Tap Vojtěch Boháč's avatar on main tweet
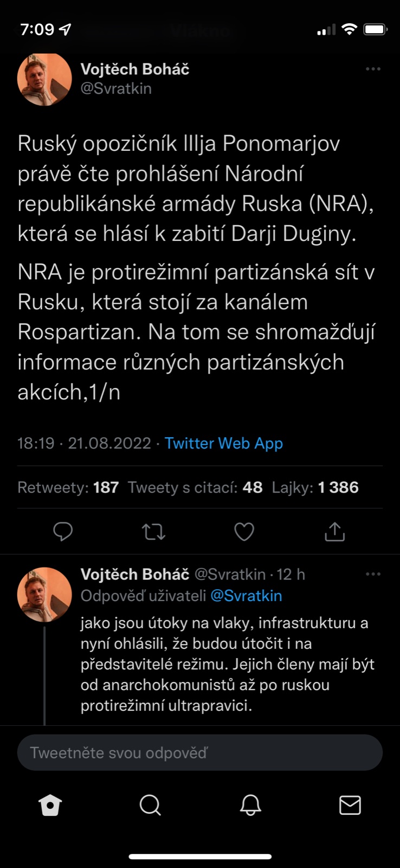 point(44,79)
